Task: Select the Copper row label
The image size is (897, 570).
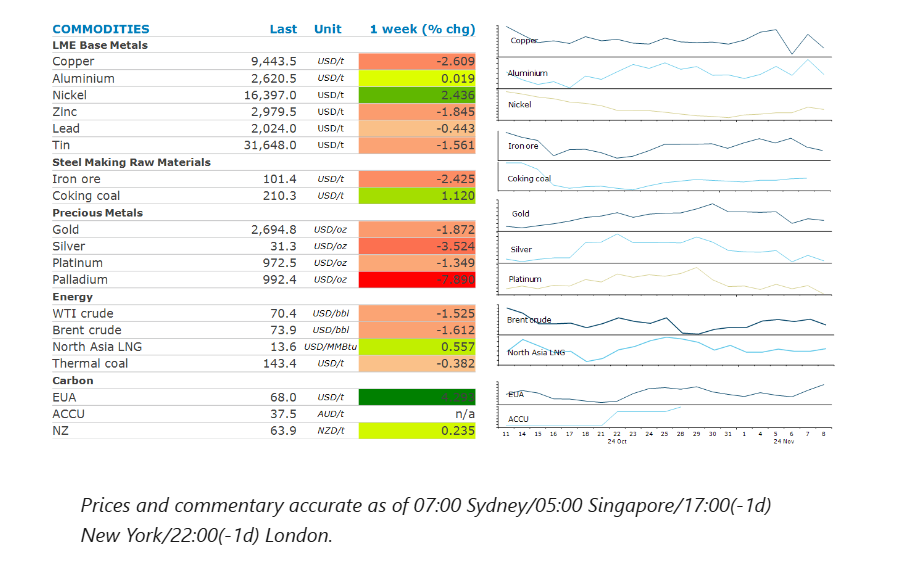Action: [x=73, y=61]
